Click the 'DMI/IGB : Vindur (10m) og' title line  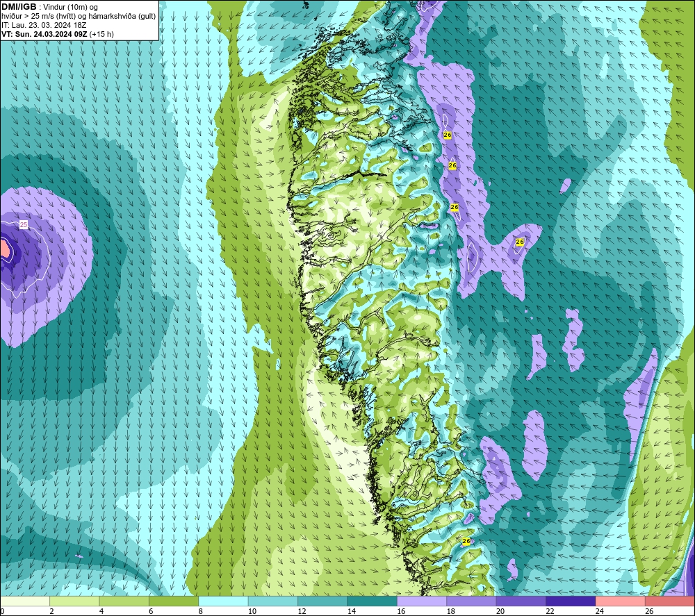(50, 7)
